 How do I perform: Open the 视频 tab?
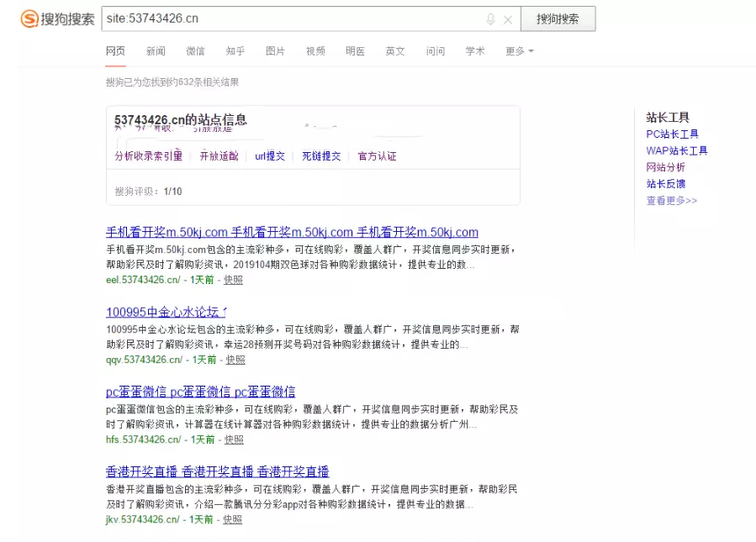pyautogui.click(x=315, y=51)
